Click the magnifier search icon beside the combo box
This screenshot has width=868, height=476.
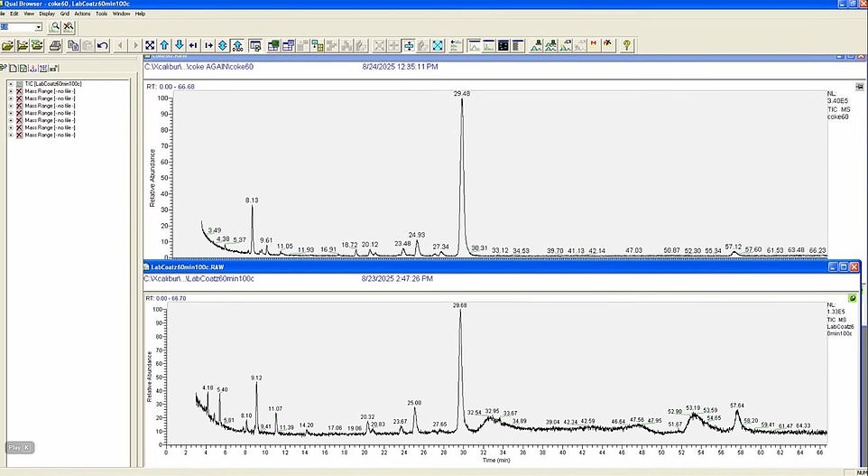55,27
